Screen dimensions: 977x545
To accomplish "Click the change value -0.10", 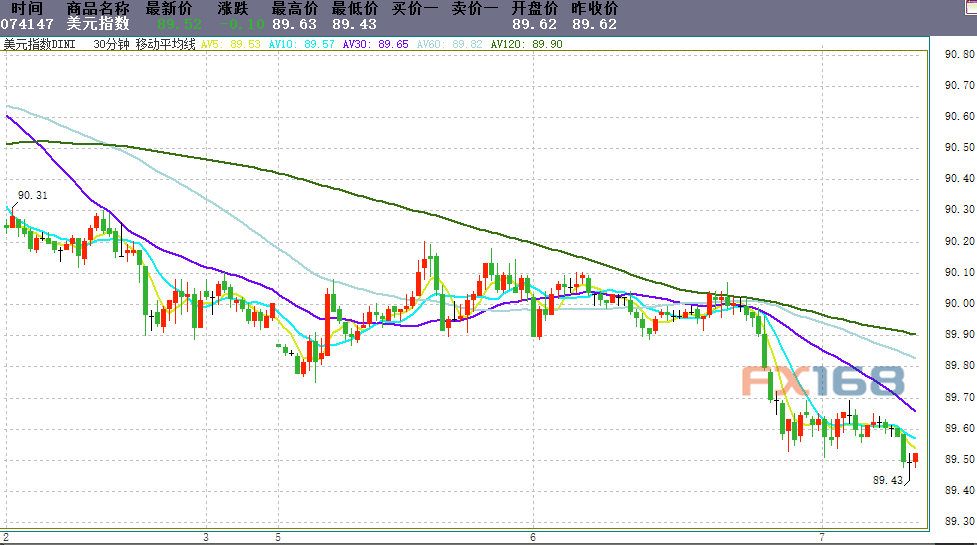I will tap(242, 24).
